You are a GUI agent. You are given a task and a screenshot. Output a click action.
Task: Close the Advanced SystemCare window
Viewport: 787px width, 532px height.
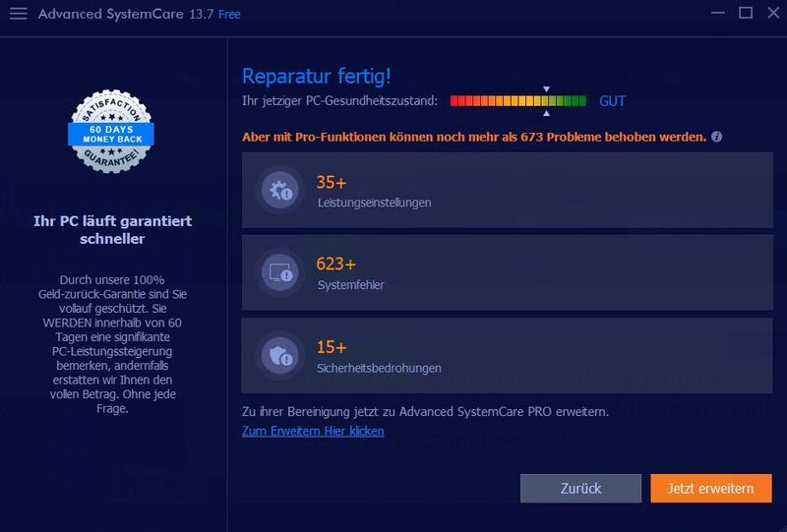pos(773,13)
